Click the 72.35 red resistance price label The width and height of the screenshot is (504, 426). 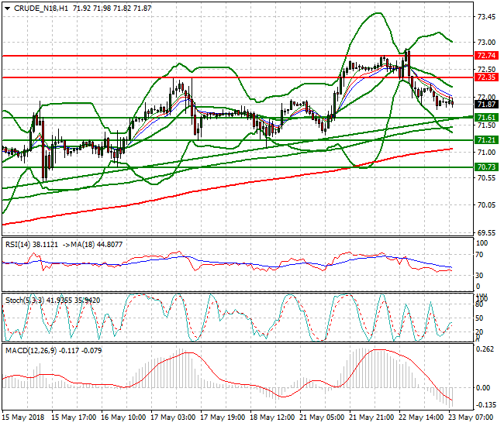tap(486, 77)
